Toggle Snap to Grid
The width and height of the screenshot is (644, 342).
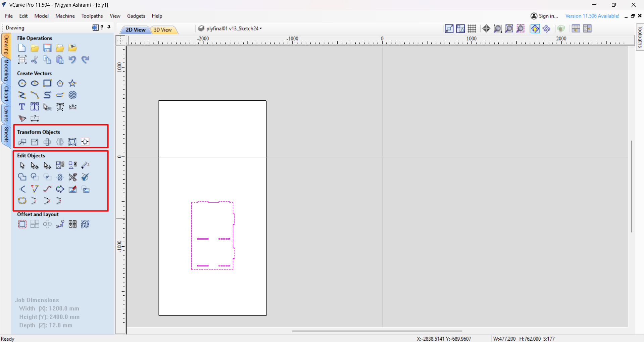coord(472,29)
